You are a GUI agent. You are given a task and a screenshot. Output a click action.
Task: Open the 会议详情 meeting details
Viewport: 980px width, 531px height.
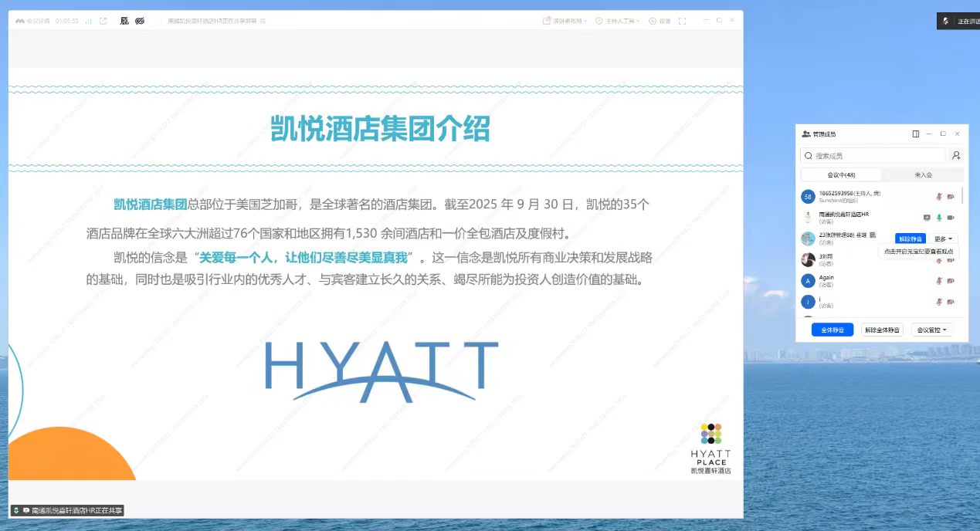pyautogui.click(x=32, y=21)
